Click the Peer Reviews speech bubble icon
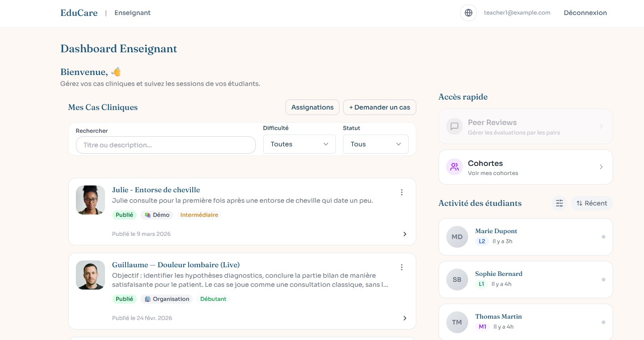The height and width of the screenshot is (340, 644). (x=454, y=126)
